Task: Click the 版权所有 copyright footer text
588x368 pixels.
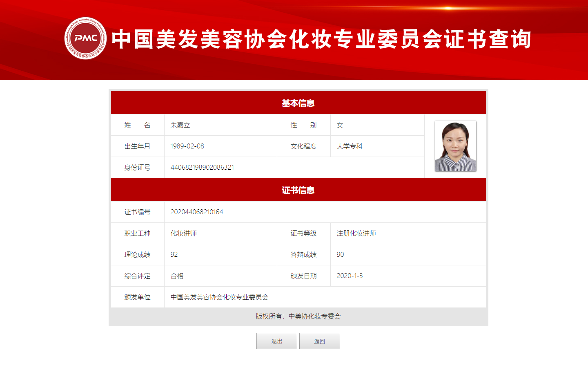Action: pos(298,316)
